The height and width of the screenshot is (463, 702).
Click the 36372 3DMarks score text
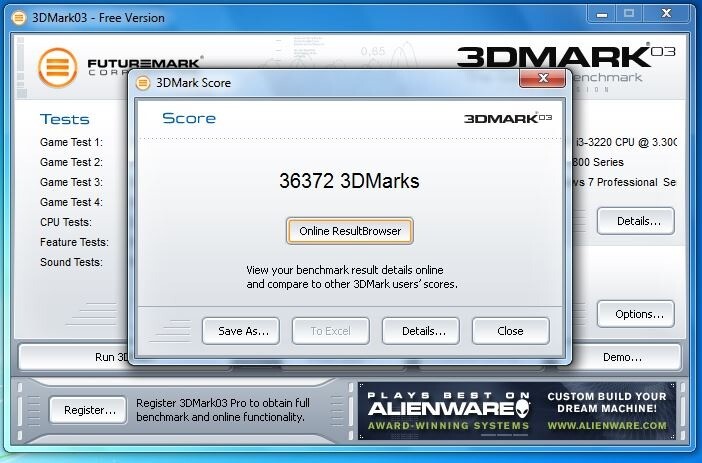[x=349, y=181]
